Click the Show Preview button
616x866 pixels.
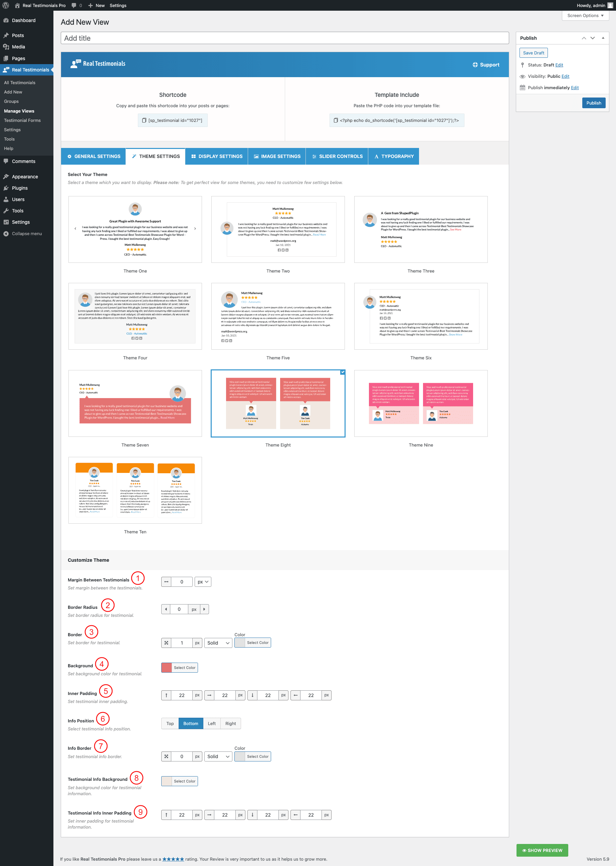[x=542, y=850]
